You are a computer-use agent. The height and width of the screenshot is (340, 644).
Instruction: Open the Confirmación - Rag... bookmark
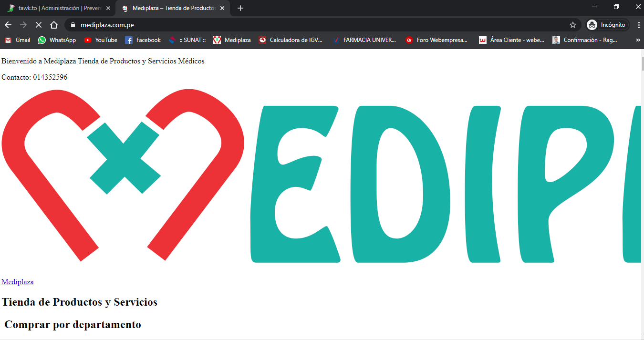[x=585, y=40]
